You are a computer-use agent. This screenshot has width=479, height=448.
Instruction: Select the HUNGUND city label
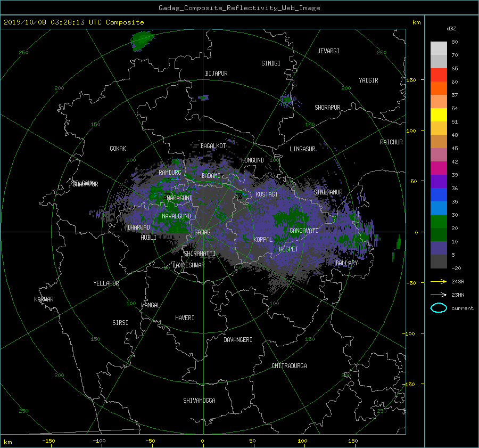pyautogui.click(x=252, y=160)
